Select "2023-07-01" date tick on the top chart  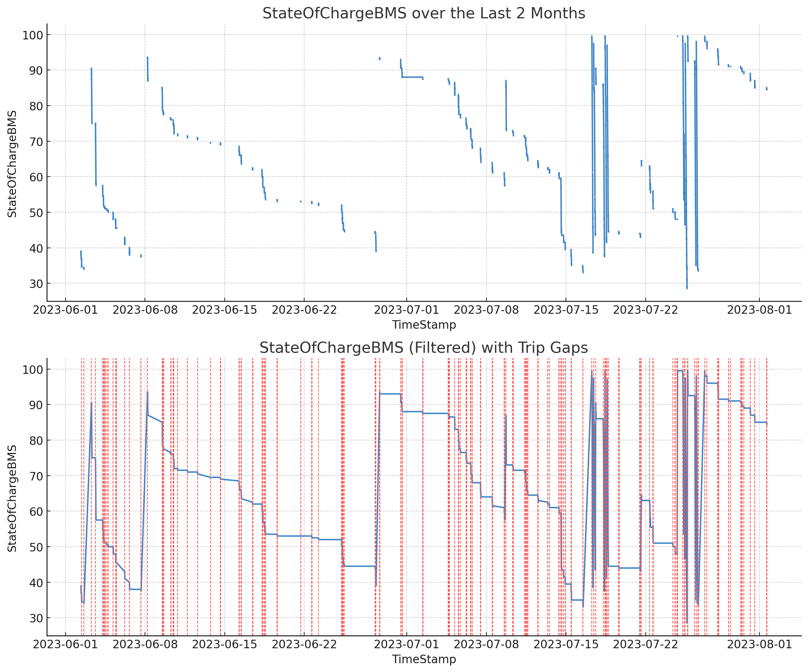coord(407,310)
